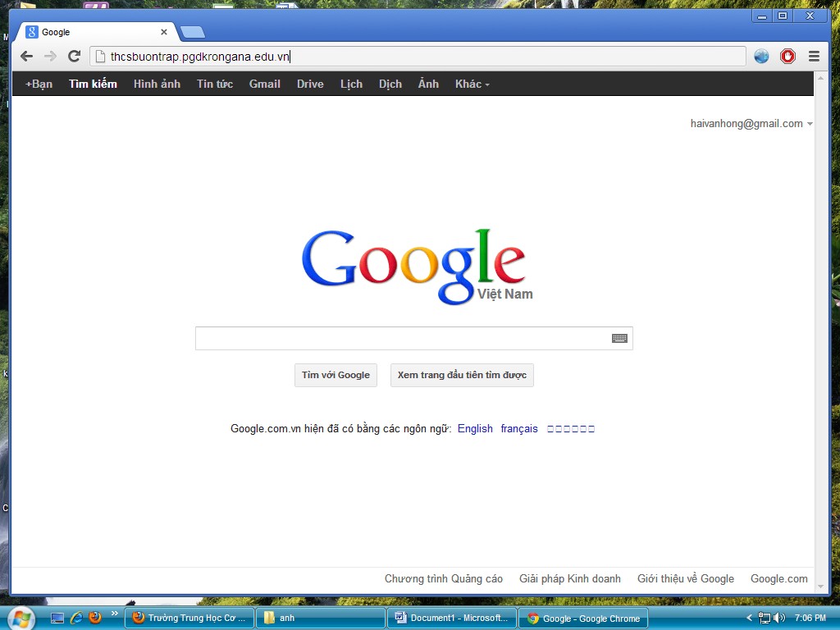Viewport: 840px width, 630px height.
Task: Expand Quick Launch overflow chevron
Action: (114, 614)
